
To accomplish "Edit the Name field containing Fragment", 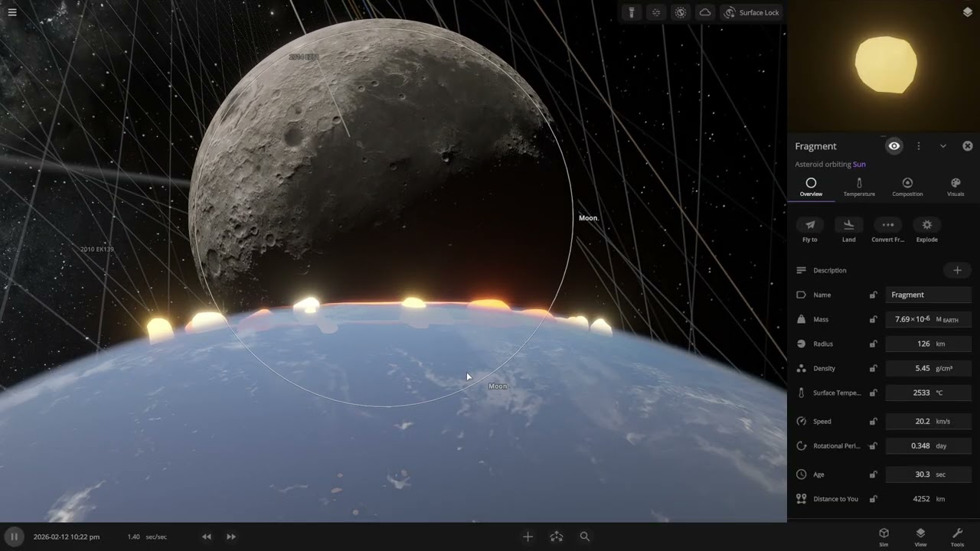I will click(x=929, y=295).
